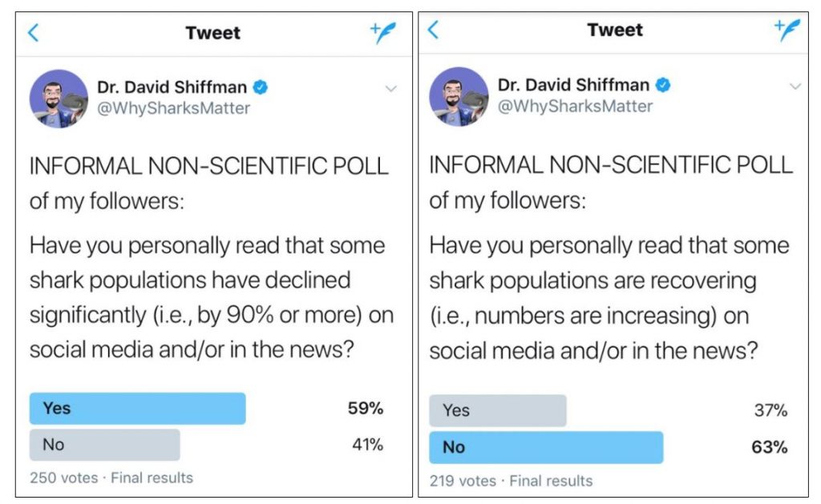Expand the left tweet options chevron
The height and width of the screenshot is (504, 821).
coord(391,88)
